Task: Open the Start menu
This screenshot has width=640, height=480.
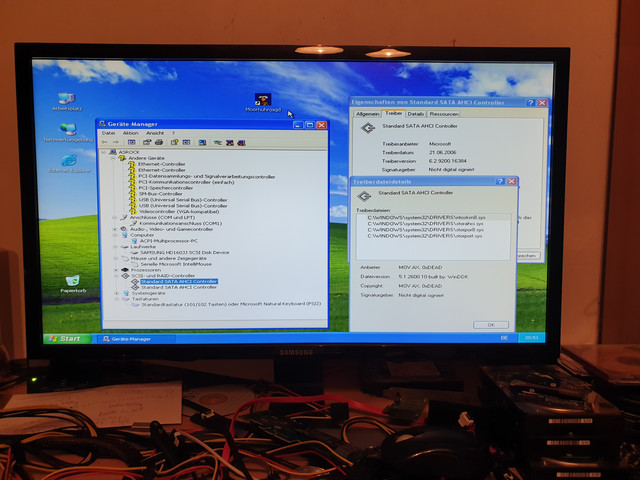Action: (67, 338)
